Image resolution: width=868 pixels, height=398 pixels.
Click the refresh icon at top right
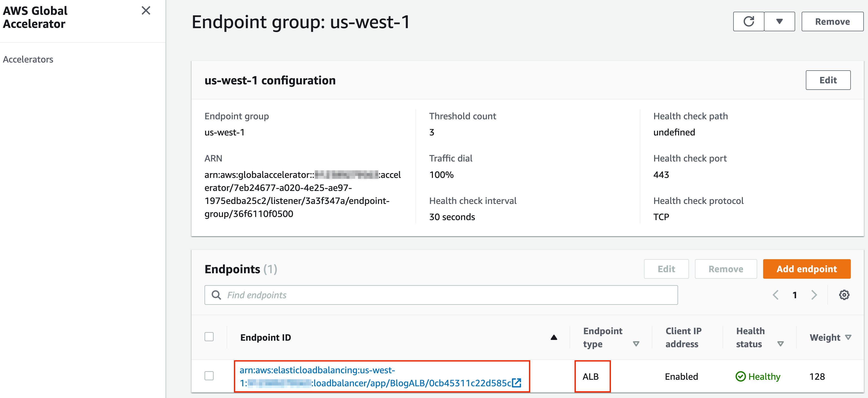coord(748,21)
